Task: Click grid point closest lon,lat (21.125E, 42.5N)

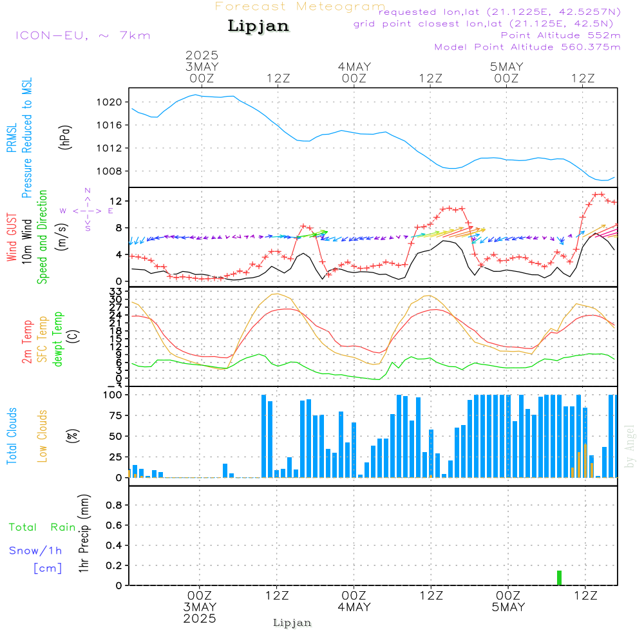Action: [x=484, y=24]
